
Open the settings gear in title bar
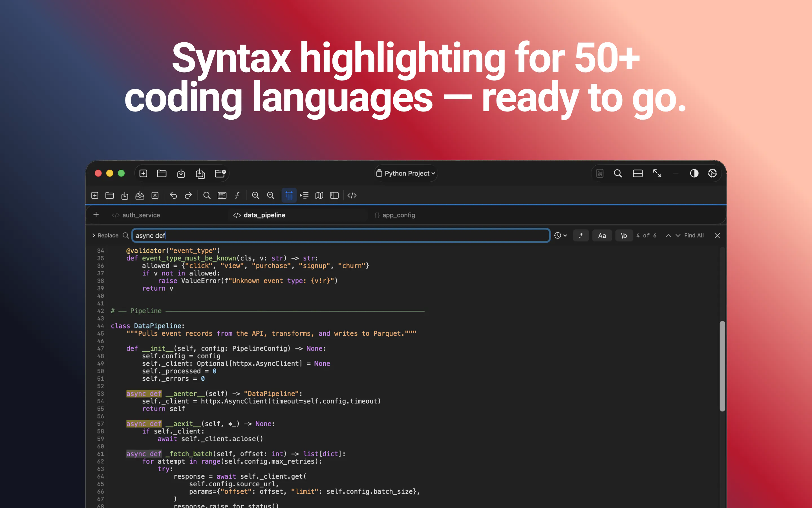712,173
